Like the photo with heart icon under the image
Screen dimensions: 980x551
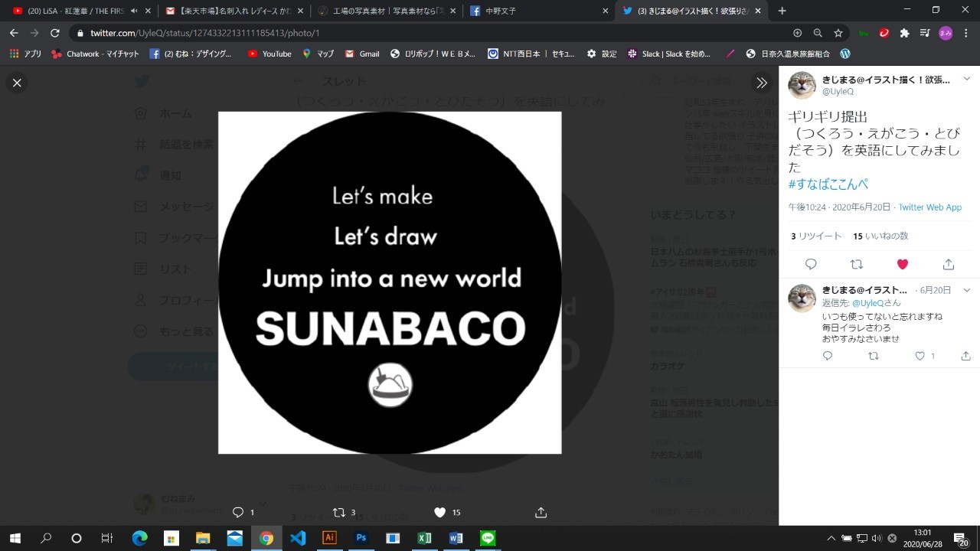(x=440, y=512)
